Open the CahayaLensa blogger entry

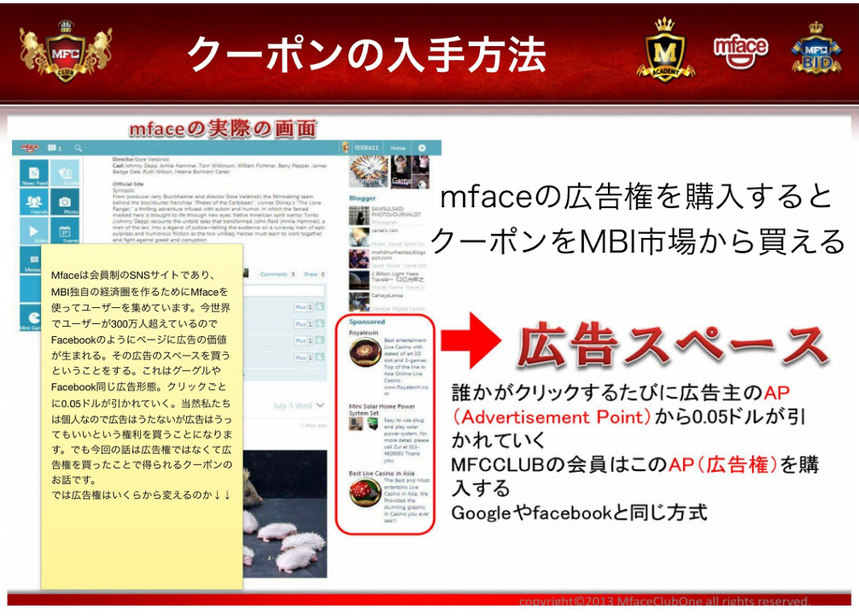pos(388,302)
